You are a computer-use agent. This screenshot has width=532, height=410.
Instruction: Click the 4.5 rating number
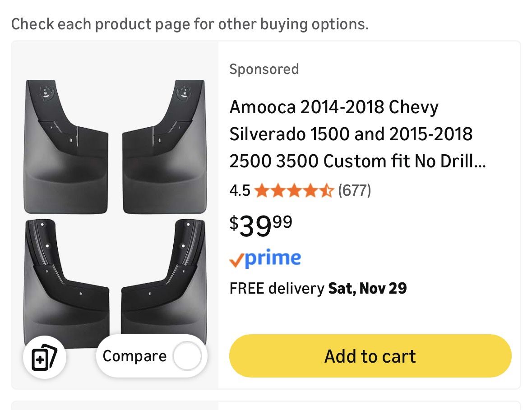click(x=240, y=191)
